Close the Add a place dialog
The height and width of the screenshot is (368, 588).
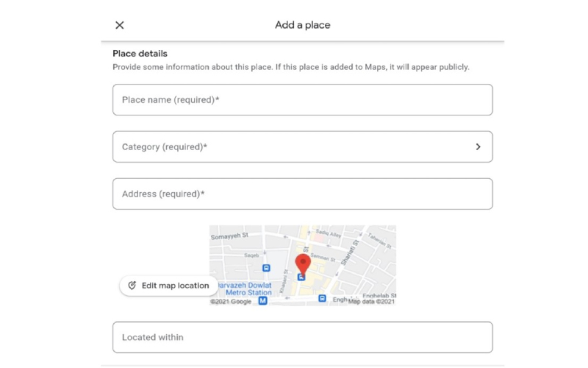120,25
